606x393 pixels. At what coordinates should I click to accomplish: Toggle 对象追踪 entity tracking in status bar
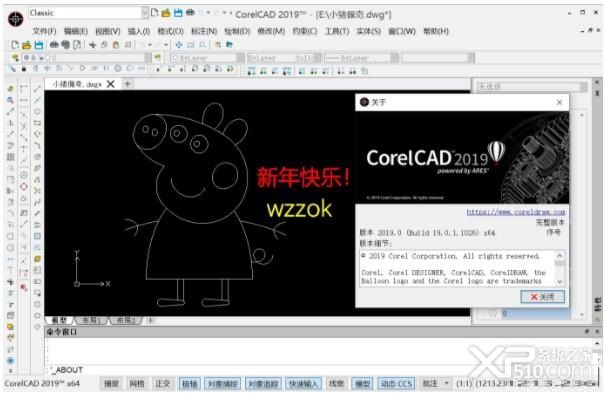click(263, 383)
